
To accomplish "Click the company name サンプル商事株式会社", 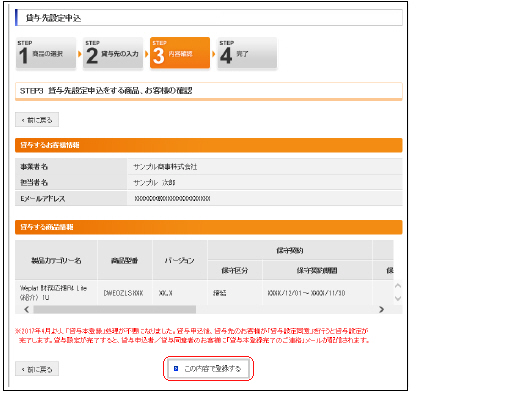I will [x=165, y=167].
